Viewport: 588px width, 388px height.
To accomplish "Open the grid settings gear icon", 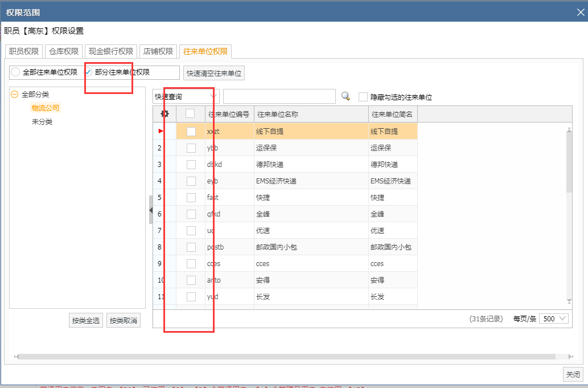I will click(x=165, y=114).
